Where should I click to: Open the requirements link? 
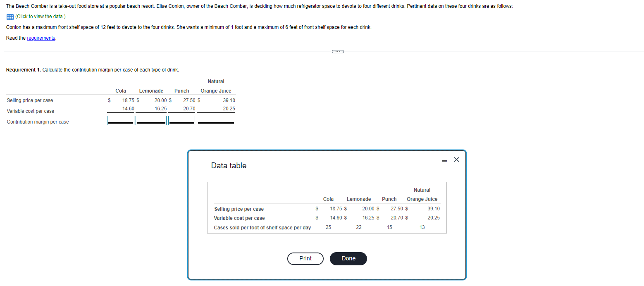pos(41,38)
